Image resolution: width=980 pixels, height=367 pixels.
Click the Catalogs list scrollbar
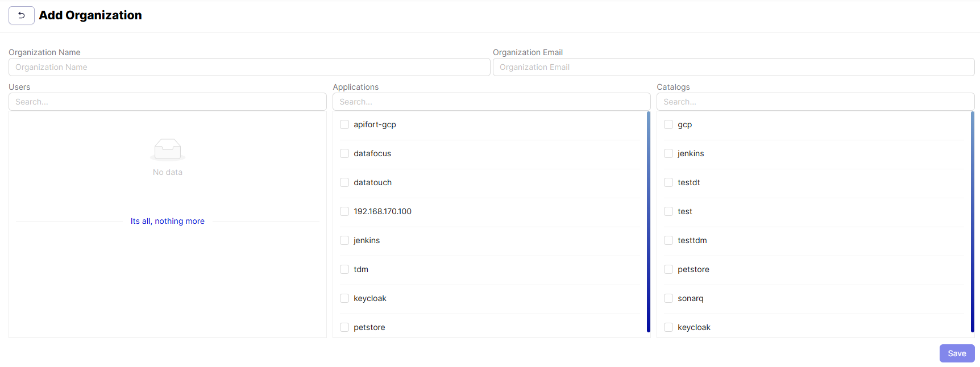[973, 222]
